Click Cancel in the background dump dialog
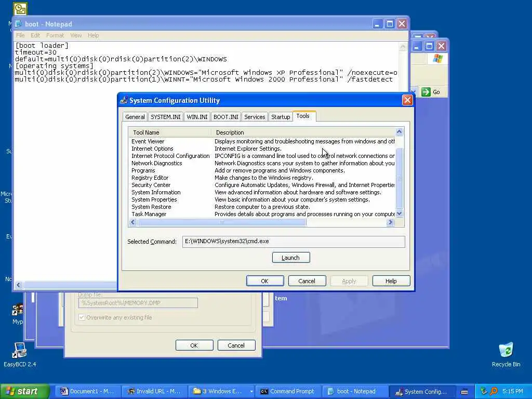Screen dimensions: 532x399 (x=236, y=345)
